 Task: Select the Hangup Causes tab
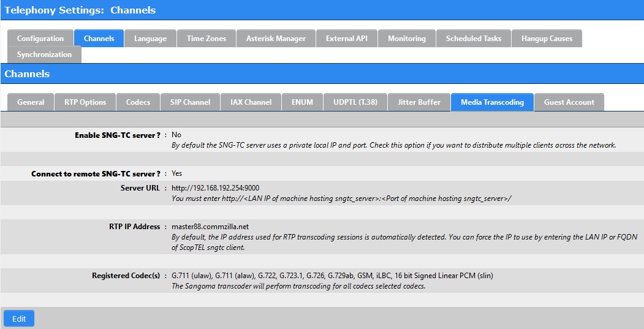(547, 39)
